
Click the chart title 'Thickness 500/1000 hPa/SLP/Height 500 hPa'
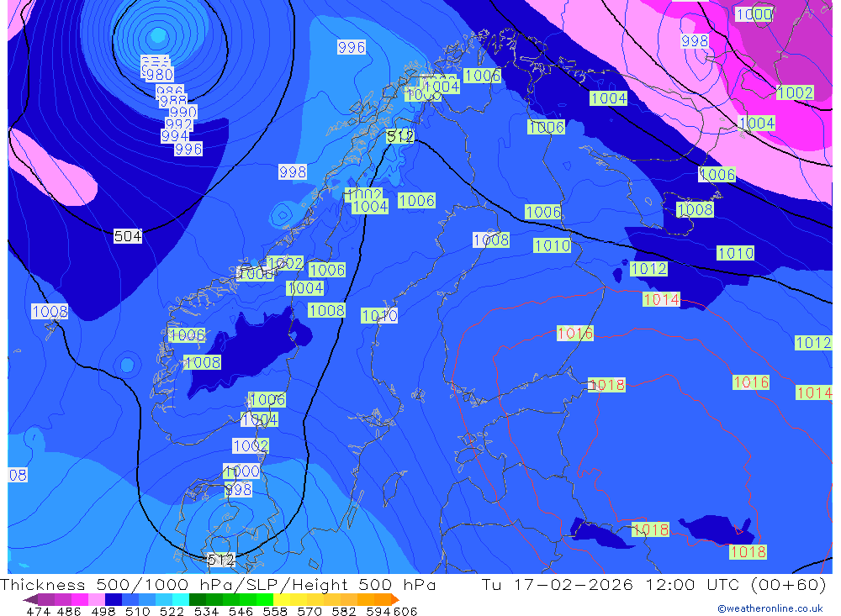[x=218, y=584]
